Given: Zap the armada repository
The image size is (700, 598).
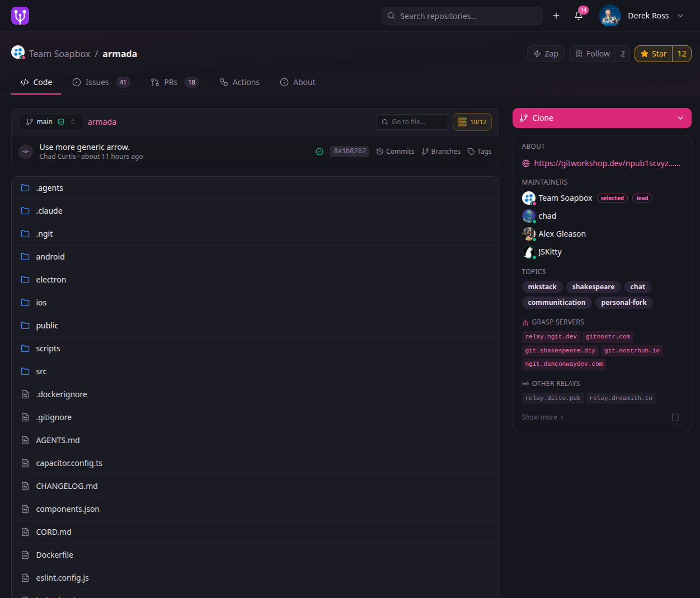Looking at the screenshot, I should pos(546,54).
